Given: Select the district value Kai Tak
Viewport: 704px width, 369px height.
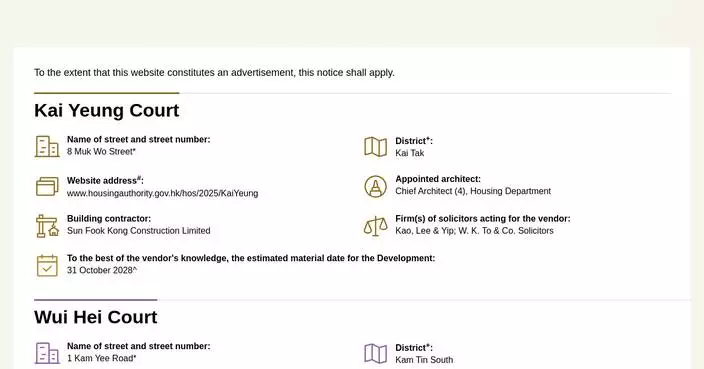Looking at the screenshot, I should point(409,153).
